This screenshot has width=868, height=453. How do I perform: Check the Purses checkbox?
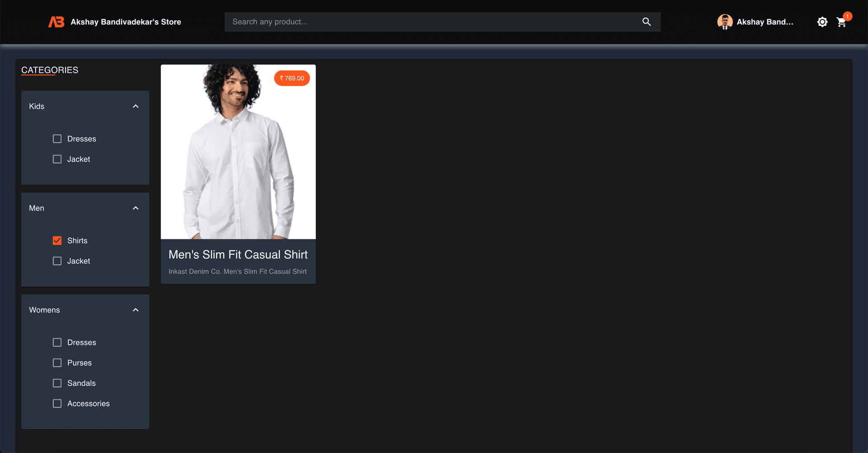[x=57, y=363]
